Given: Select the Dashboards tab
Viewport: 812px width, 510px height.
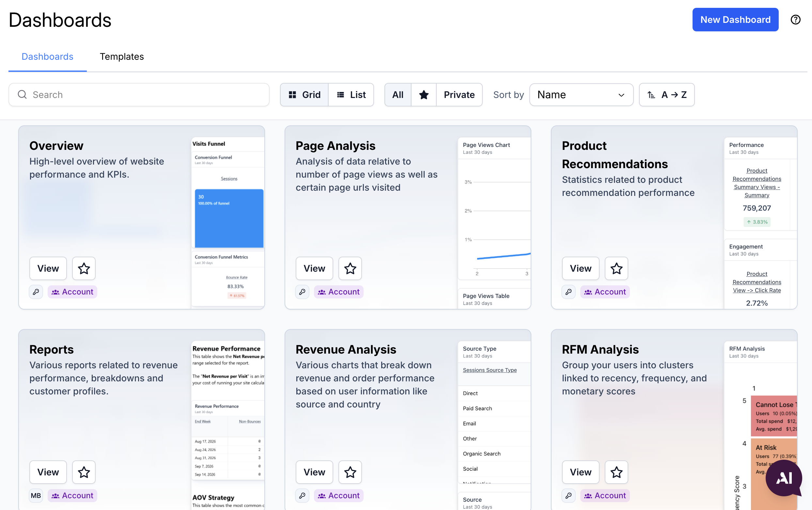Looking at the screenshot, I should coord(48,57).
